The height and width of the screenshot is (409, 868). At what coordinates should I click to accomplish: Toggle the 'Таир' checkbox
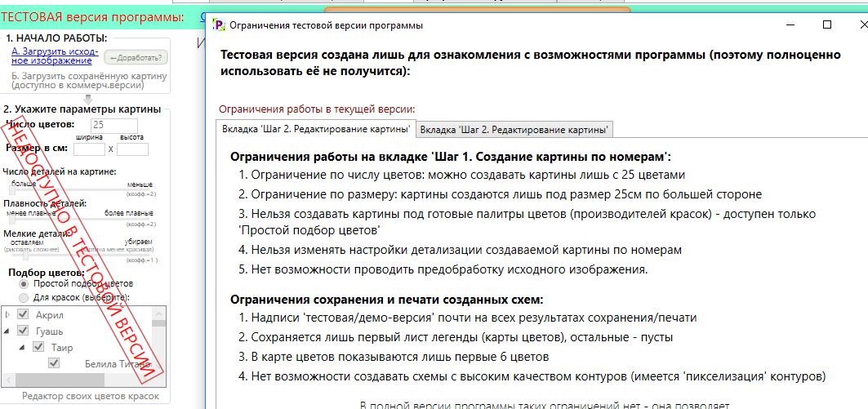coord(38,347)
